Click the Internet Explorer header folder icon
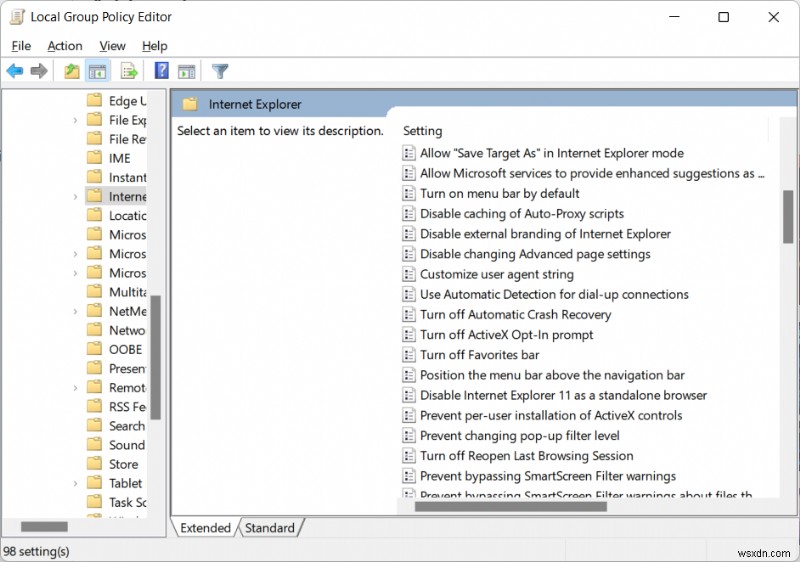800x562 pixels. (190, 105)
